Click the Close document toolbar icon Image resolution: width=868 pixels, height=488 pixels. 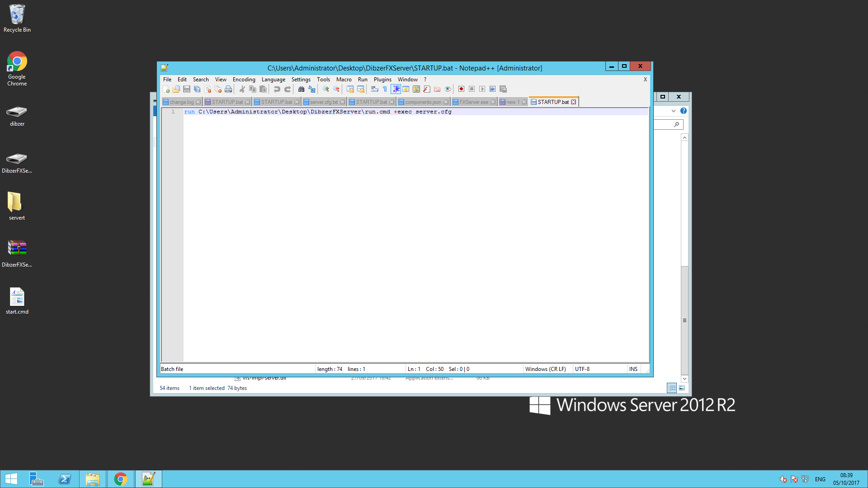pyautogui.click(x=208, y=89)
